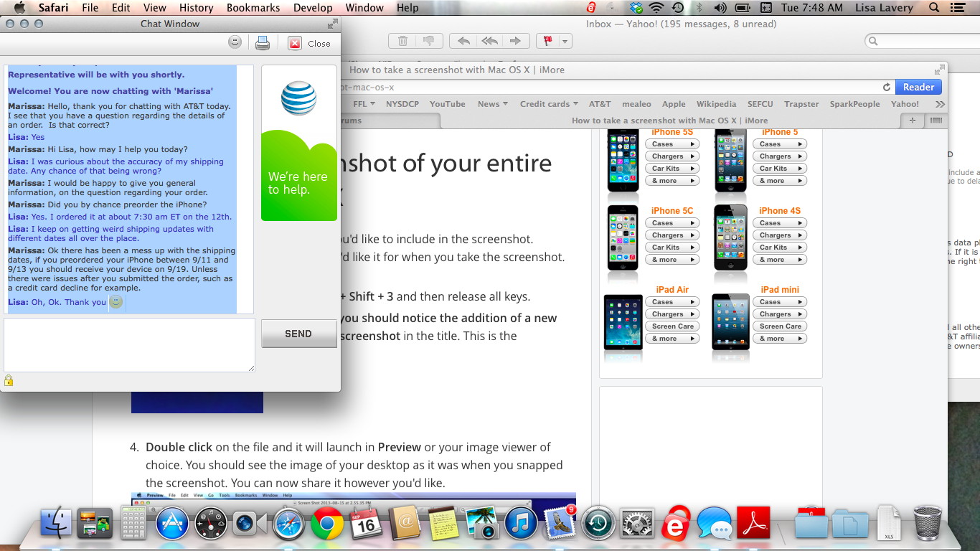This screenshot has width=980, height=551.
Task: Send the chat message with SEND button
Action: coord(298,334)
